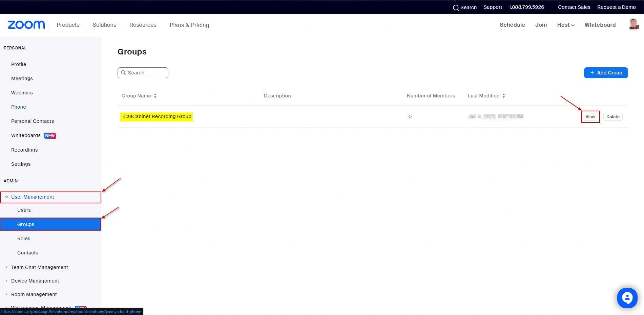Open CallCabinet Recording Group name
The image size is (644, 315).
[x=157, y=116]
